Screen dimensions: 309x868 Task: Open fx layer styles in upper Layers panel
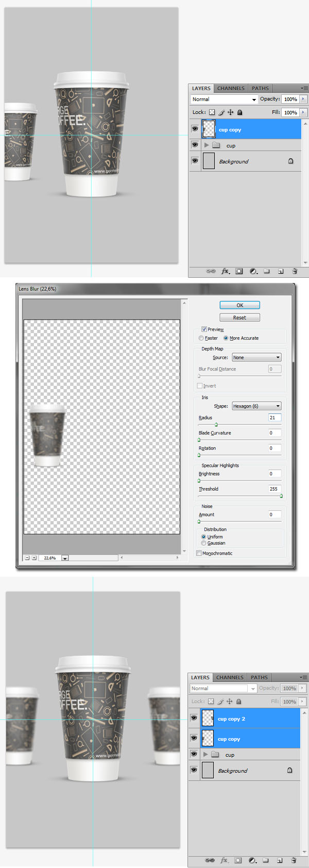225,271
